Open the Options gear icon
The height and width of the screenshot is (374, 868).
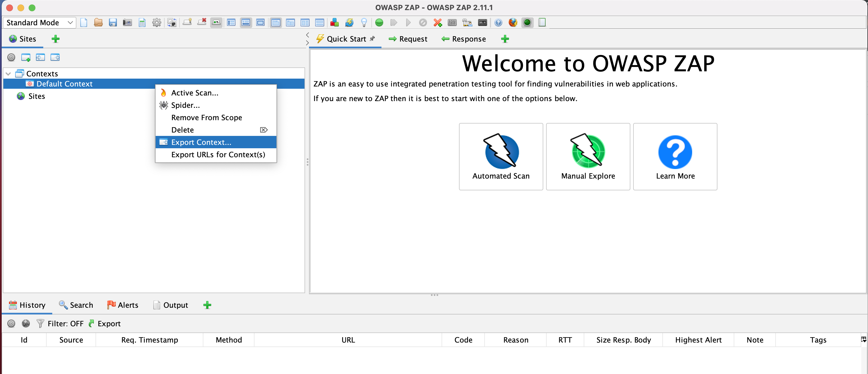[157, 22]
